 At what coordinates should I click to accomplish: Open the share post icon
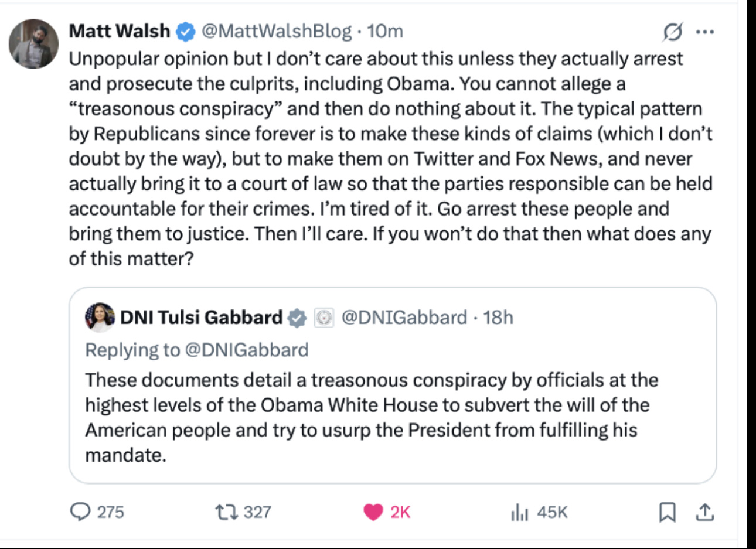704,512
